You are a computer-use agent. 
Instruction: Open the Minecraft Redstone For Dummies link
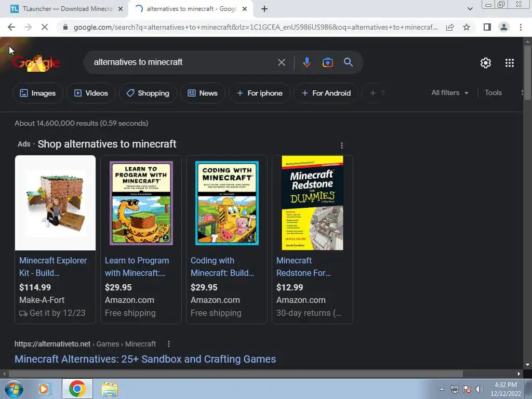point(303,267)
